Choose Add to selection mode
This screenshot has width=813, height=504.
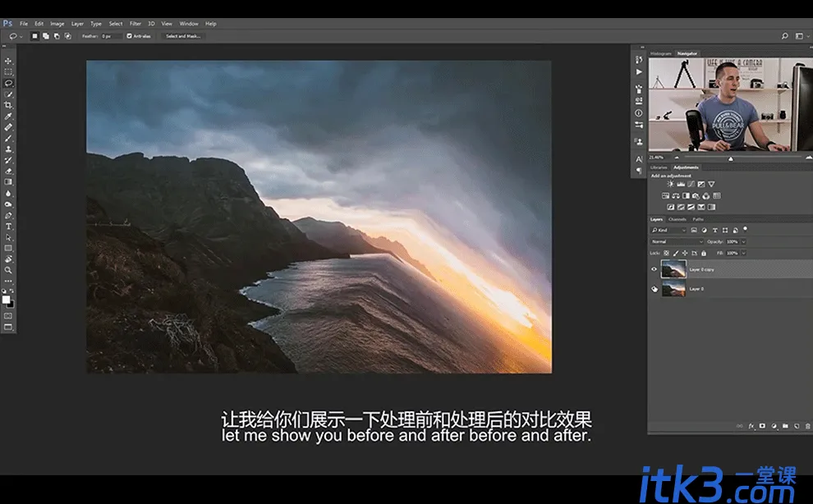(46, 36)
